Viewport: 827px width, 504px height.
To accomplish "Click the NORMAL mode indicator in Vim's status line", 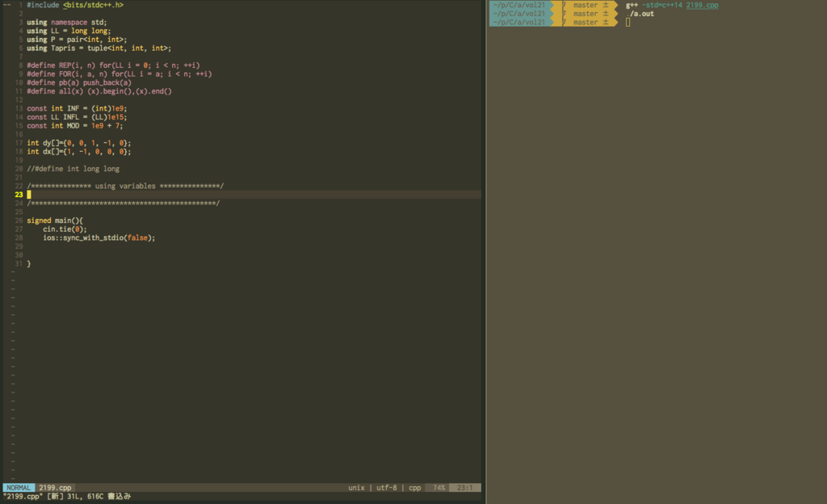I will (19, 488).
